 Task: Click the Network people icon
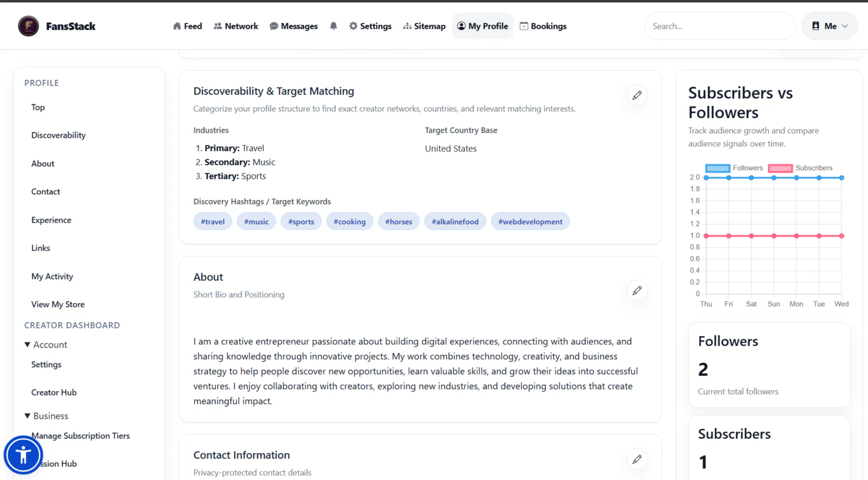pos(218,26)
